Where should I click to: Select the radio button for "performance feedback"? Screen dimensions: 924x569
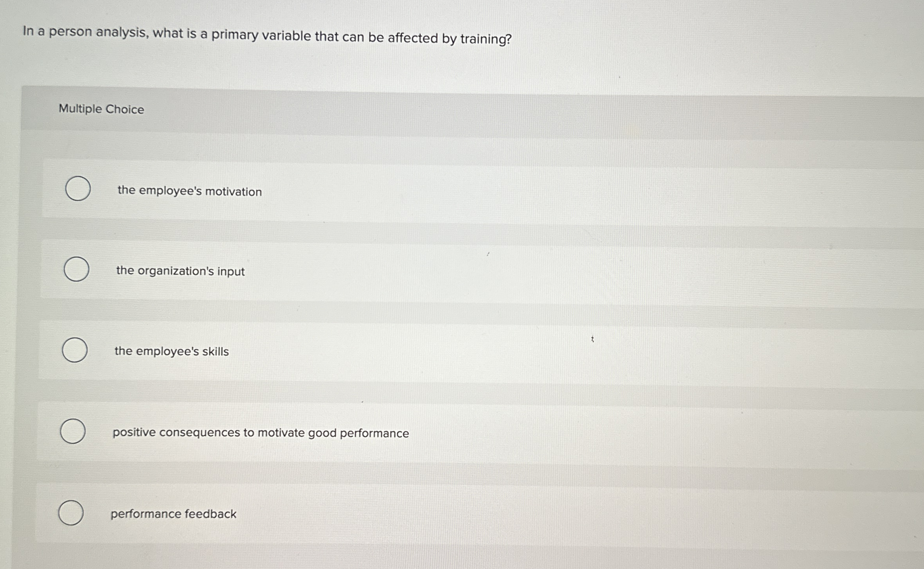click(71, 512)
